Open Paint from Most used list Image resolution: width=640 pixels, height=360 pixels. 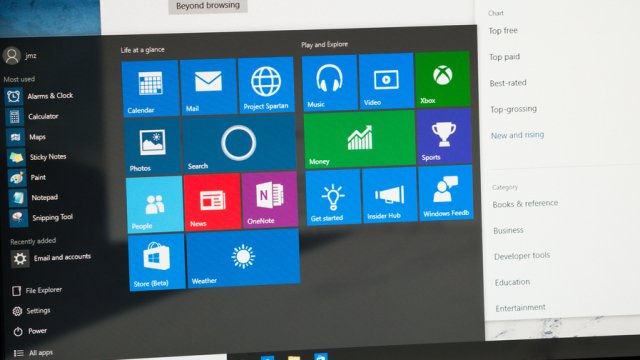coord(27,178)
